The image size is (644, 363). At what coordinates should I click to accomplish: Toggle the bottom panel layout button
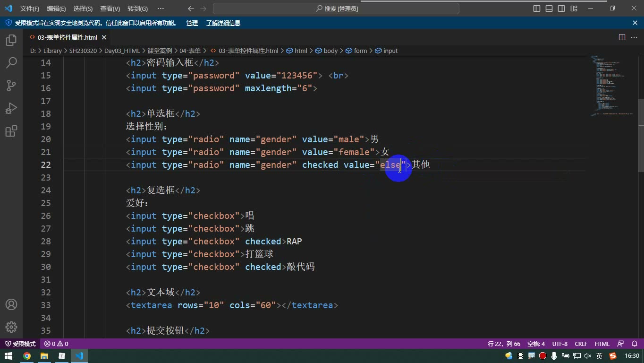(549, 9)
